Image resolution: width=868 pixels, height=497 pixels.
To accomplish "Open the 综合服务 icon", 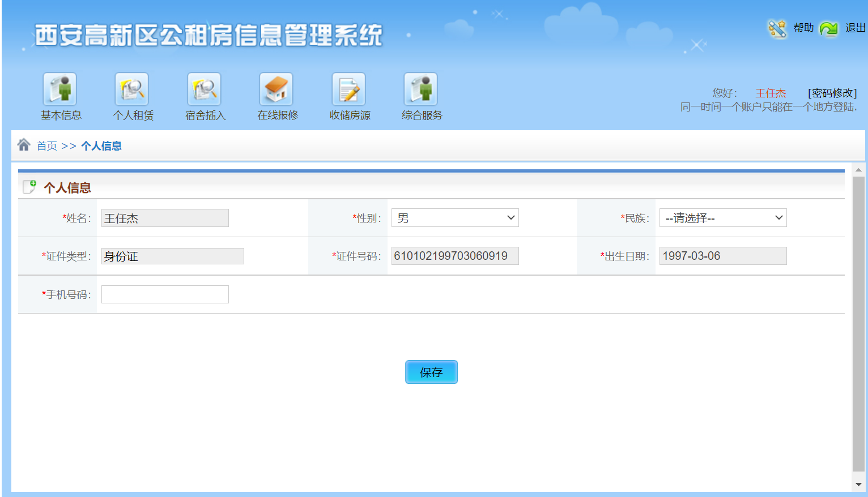I will pyautogui.click(x=421, y=89).
